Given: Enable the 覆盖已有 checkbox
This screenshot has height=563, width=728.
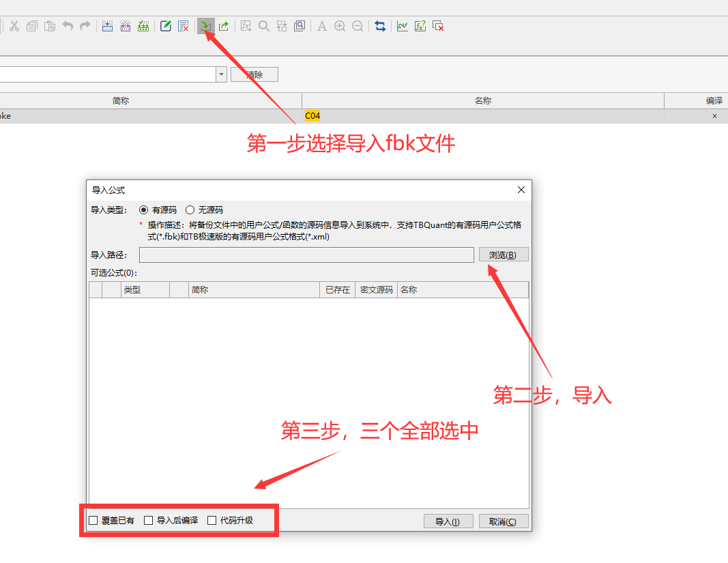Looking at the screenshot, I should [x=93, y=519].
